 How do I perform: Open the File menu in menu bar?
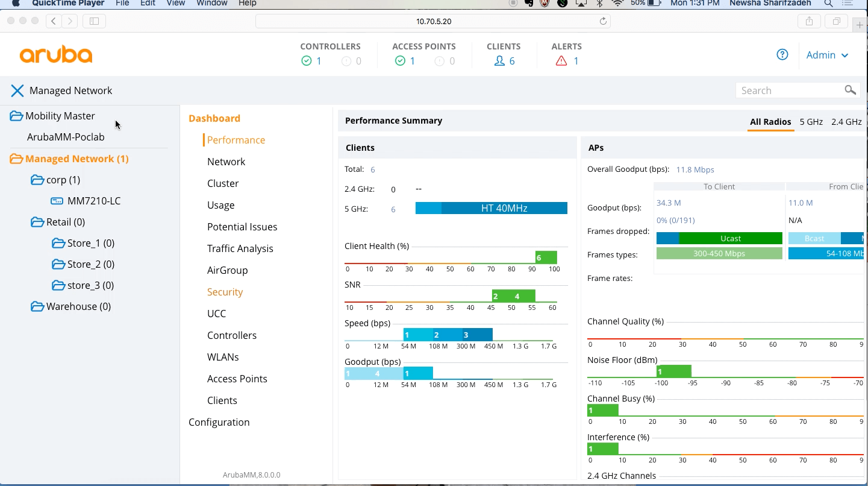pyautogui.click(x=122, y=3)
